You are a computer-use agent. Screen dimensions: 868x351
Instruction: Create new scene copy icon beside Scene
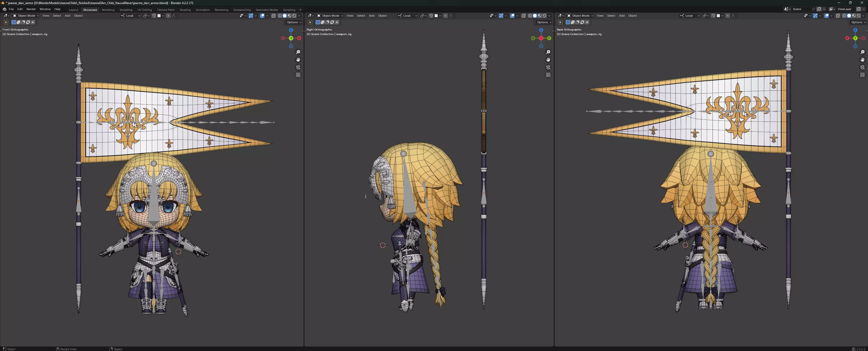point(819,9)
